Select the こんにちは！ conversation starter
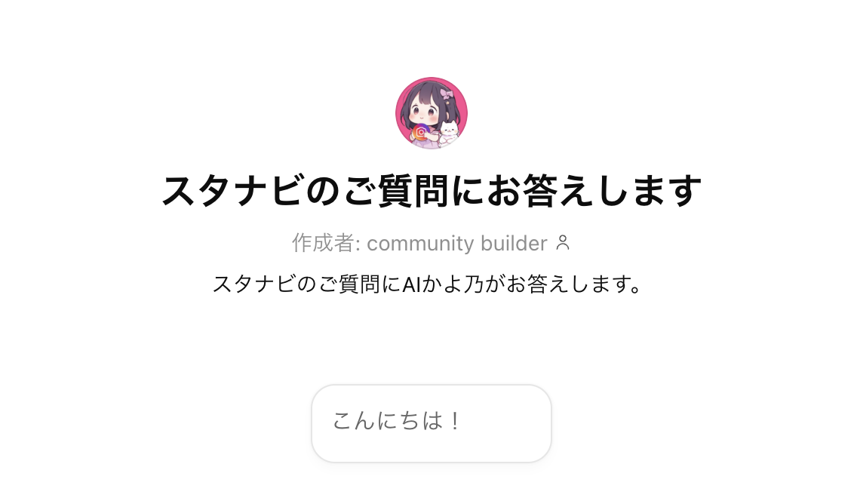The image size is (854, 504). tap(432, 423)
